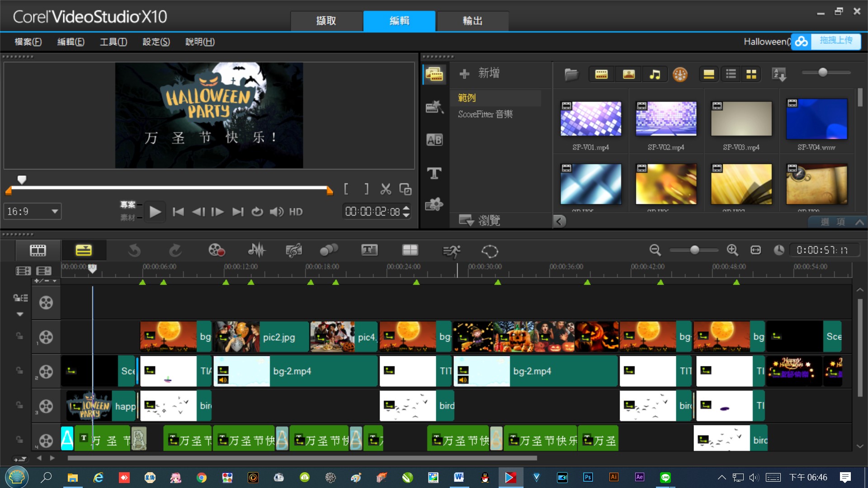
Task: Open the Transition (AB) library icon
Action: pyautogui.click(x=434, y=140)
